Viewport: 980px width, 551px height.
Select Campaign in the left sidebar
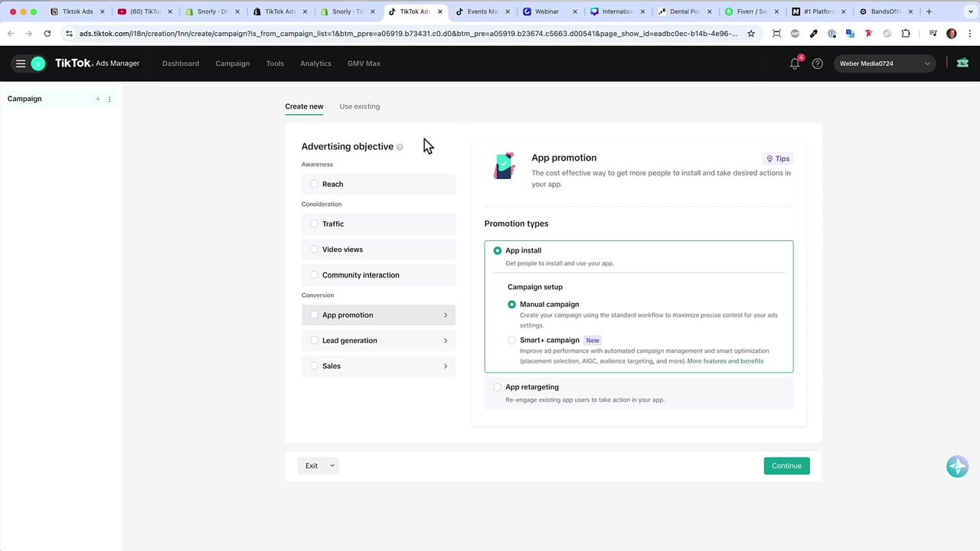(24, 99)
